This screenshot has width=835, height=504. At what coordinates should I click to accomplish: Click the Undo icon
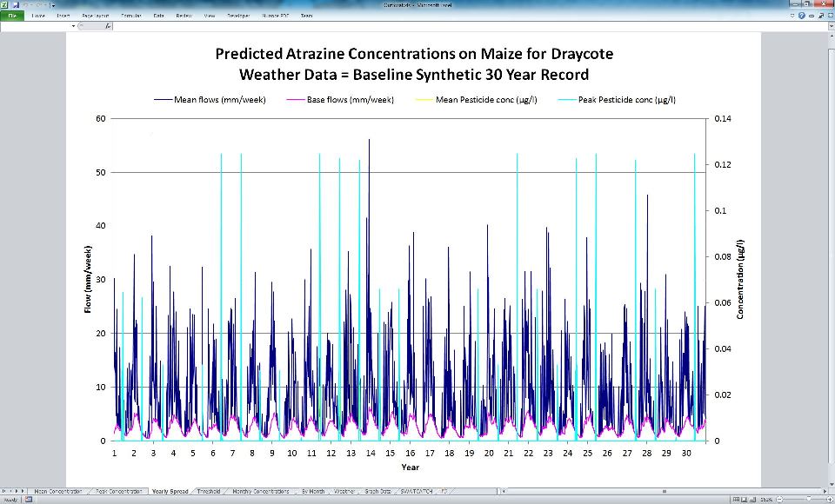point(25,3)
